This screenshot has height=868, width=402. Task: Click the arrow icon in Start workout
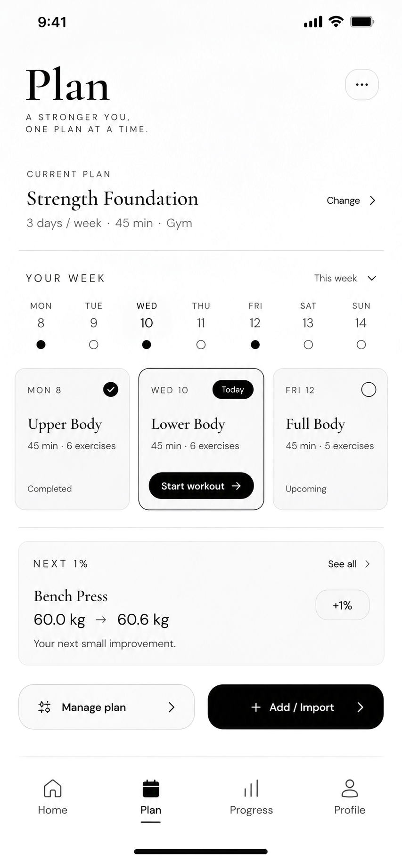click(x=236, y=486)
